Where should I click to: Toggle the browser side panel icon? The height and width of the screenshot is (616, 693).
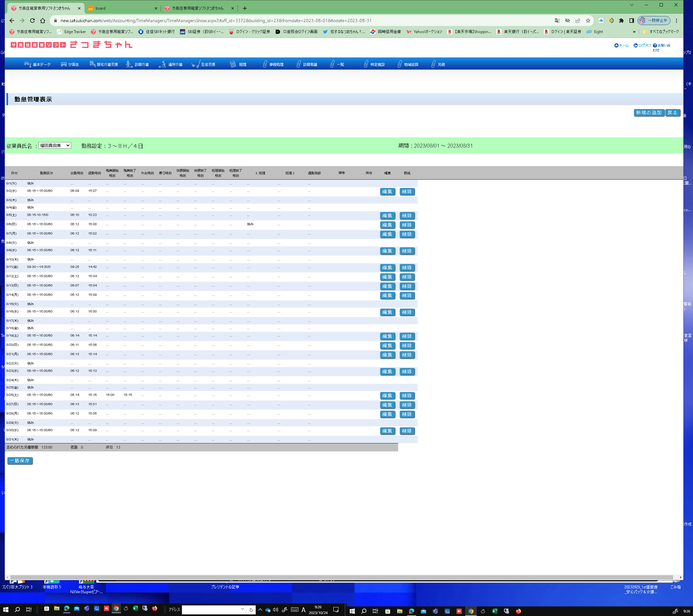(x=631, y=21)
